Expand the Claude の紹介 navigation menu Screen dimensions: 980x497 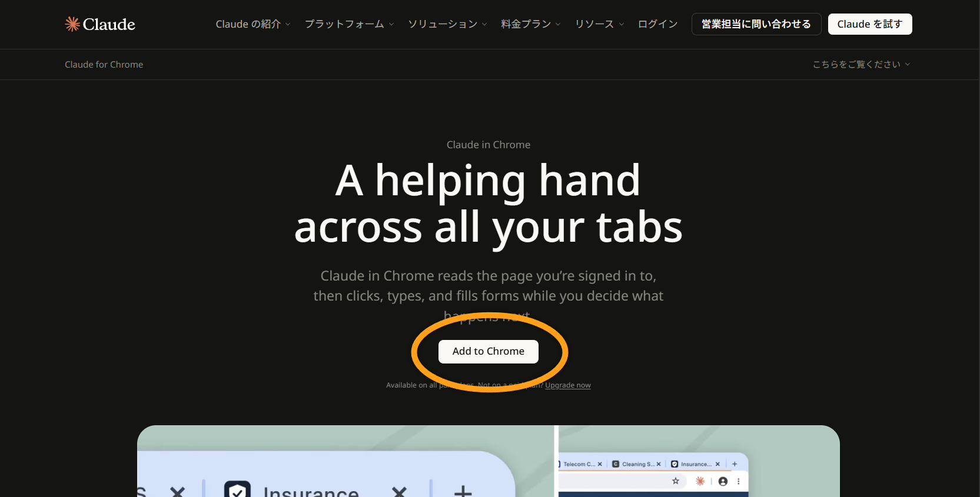click(253, 24)
